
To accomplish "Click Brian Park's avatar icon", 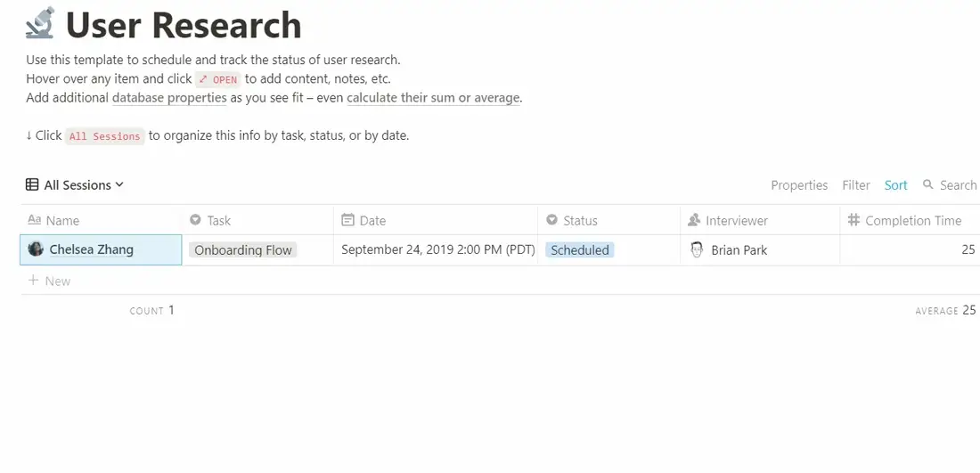I will pyautogui.click(x=697, y=250).
